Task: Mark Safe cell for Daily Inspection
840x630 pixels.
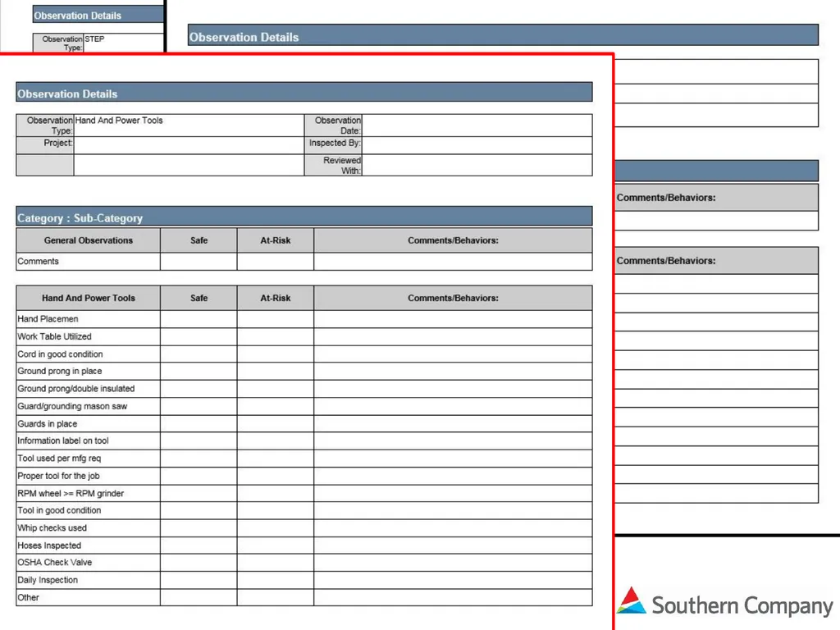Action: 199,580
